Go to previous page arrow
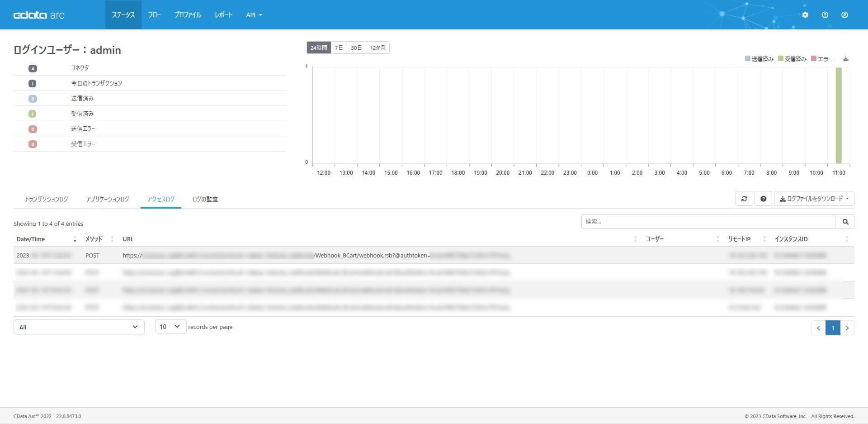The image size is (868, 424). click(818, 328)
